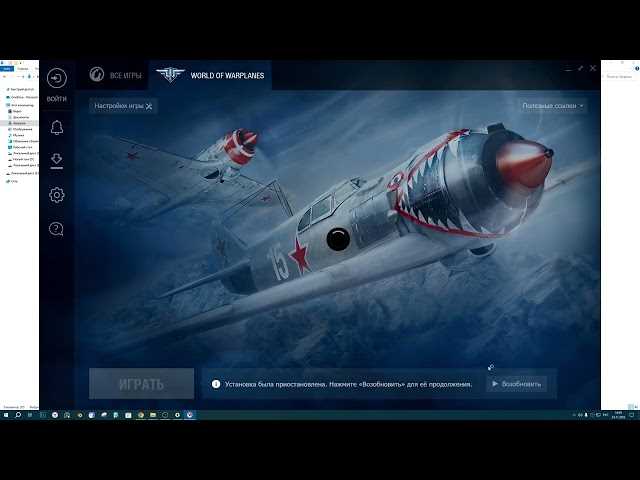Screen dimensions: 640x480
Task: Click the search field in right Explorer window
Action: click(x=619, y=76)
